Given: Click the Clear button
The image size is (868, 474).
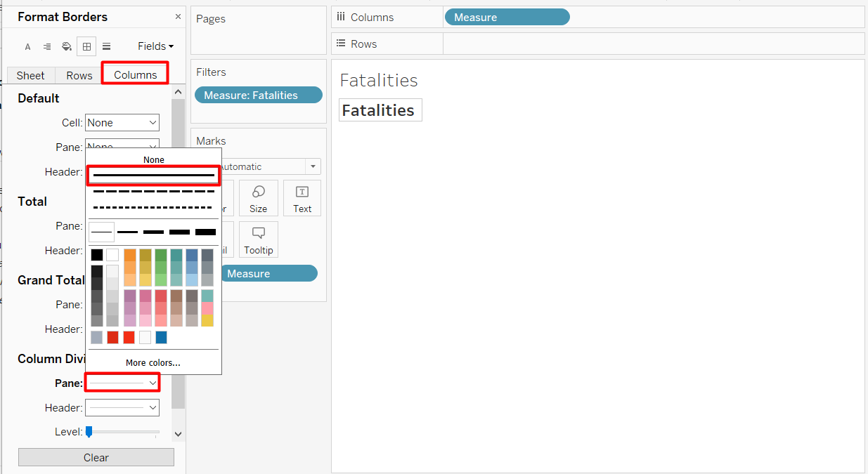Looking at the screenshot, I should pyautogui.click(x=96, y=457).
